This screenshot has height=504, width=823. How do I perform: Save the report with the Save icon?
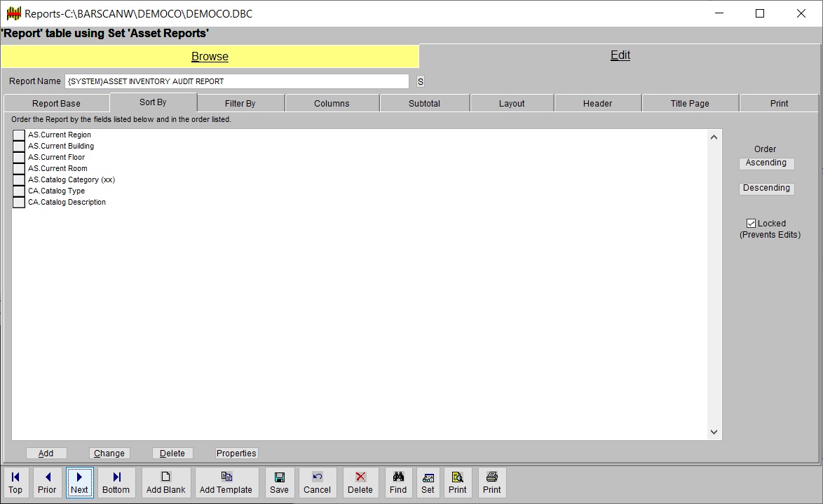point(279,482)
